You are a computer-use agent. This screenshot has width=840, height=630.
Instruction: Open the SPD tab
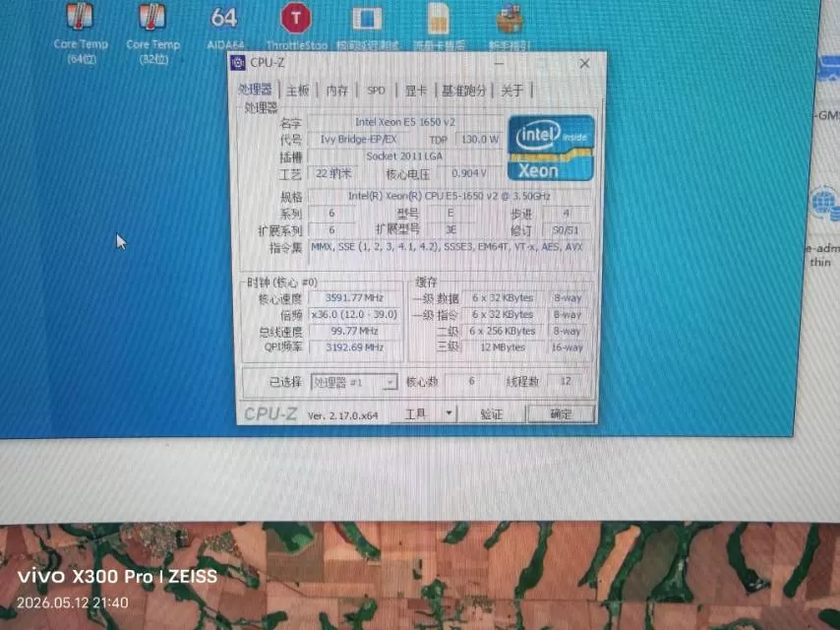376,91
